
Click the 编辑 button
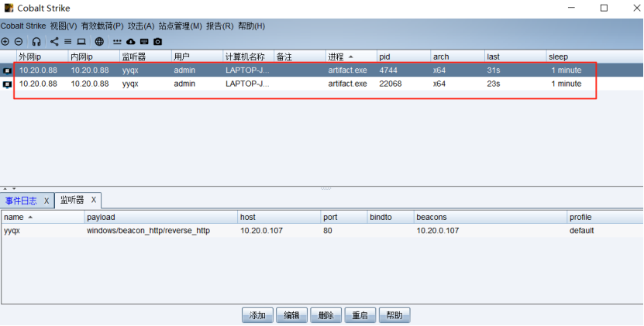[x=291, y=315]
